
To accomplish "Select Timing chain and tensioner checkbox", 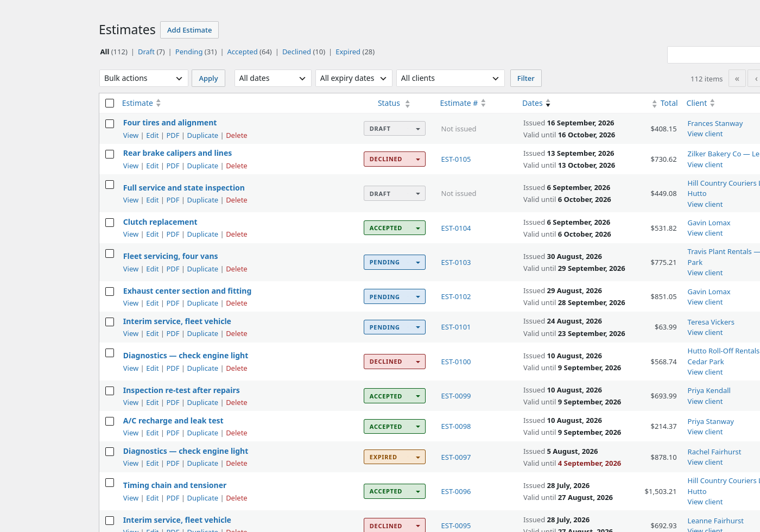I will coord(110,483).
